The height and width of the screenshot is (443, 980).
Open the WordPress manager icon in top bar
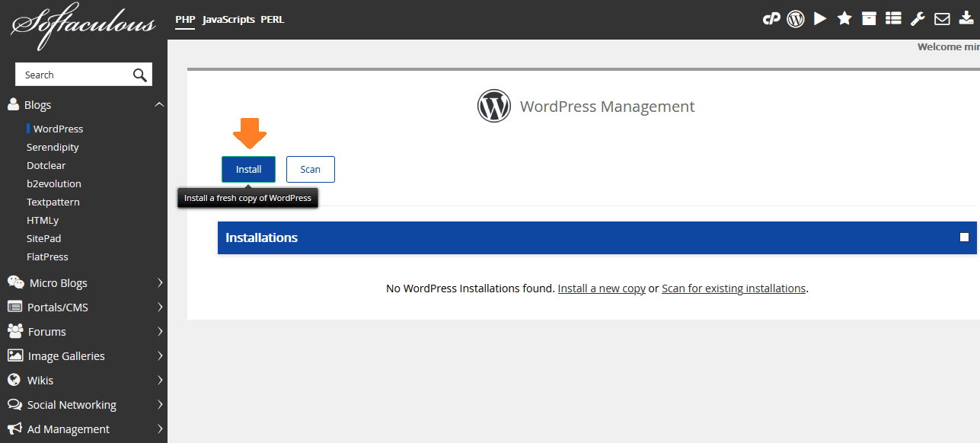pos(796,19)
